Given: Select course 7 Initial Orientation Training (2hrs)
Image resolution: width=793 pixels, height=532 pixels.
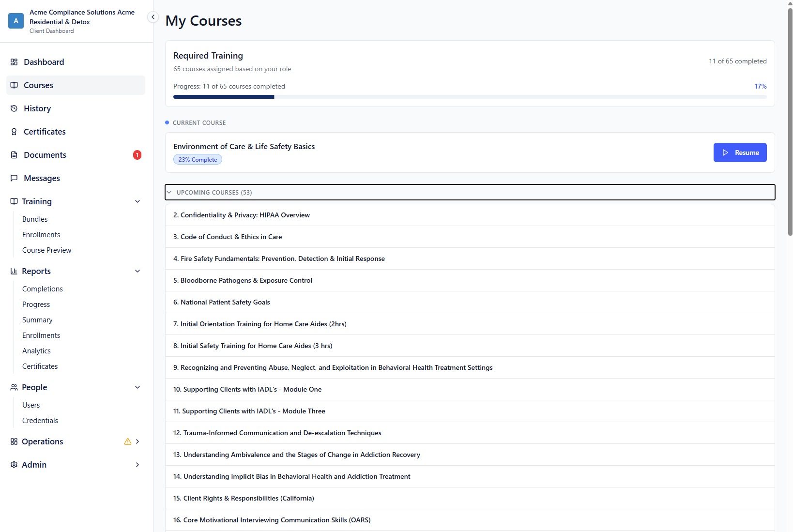Looking at the screenshot, I should pos(470,324).
